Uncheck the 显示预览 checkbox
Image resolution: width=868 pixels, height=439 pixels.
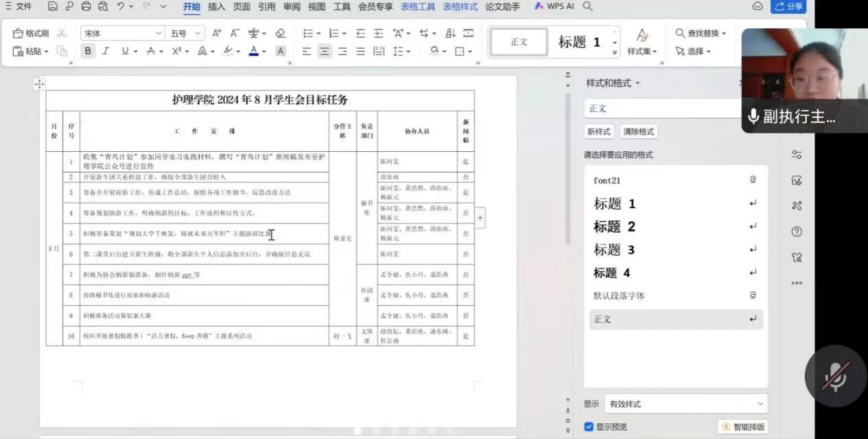coord(589,427)
